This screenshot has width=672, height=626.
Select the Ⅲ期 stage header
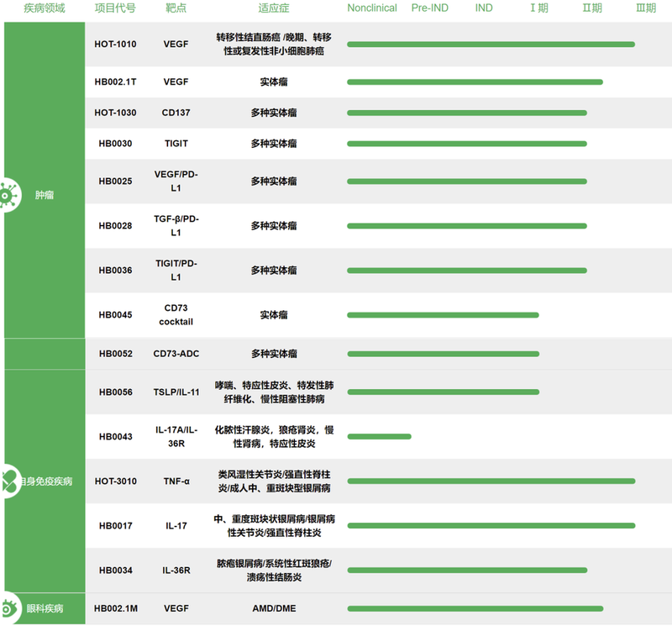[646, 8]
